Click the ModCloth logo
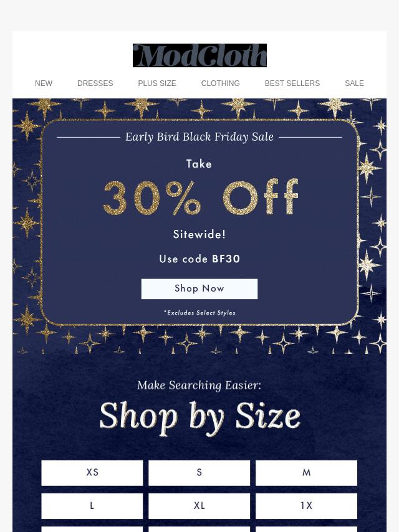 [x=199, y=55]
